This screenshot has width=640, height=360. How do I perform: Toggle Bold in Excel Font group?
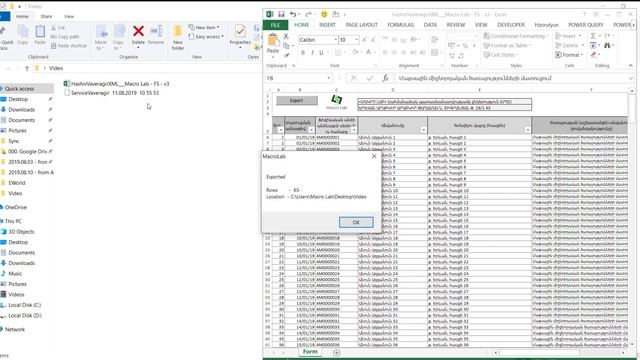(303, 53)
